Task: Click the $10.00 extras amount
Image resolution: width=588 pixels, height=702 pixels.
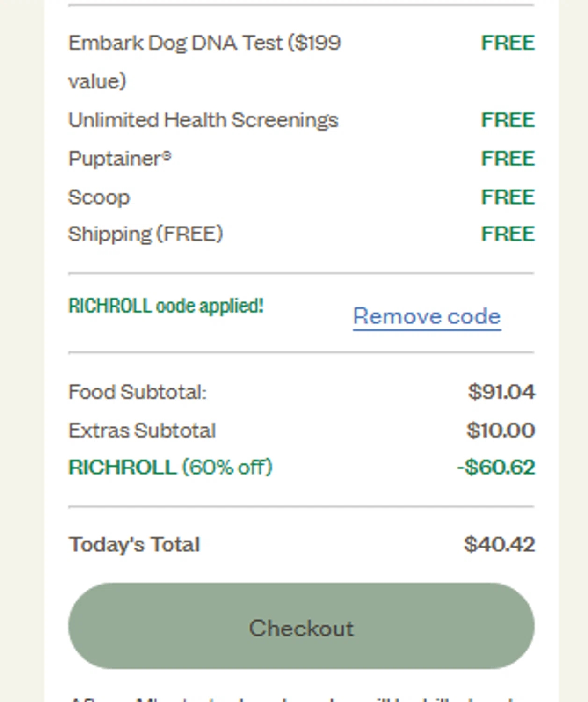Action: click(500, 431)
